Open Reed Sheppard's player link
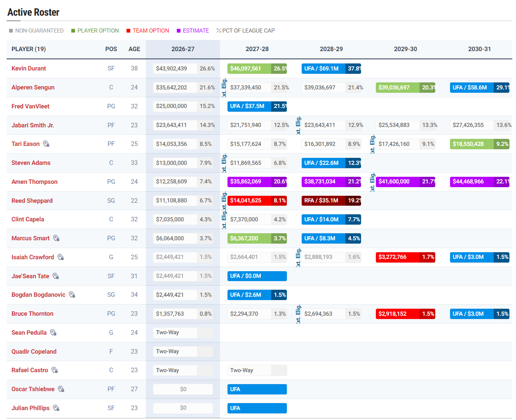 click(32, 201)
